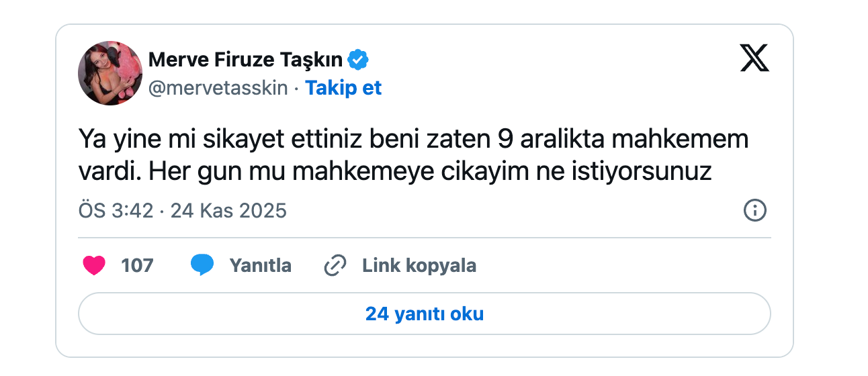Click the tweet line starting "vardi. Her gun"
Image resolution: width=868 pixels, height=376 pixels.
coord(394,172)
